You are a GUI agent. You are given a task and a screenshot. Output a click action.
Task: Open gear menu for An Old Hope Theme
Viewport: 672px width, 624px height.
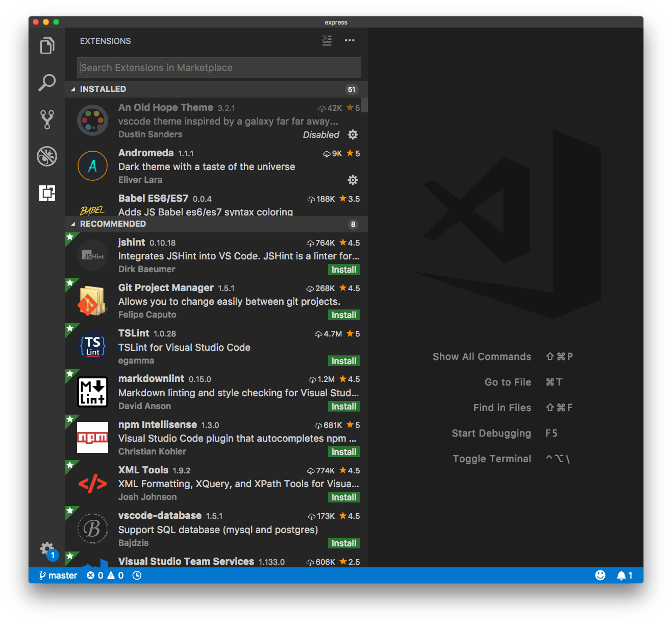(353, 135)
